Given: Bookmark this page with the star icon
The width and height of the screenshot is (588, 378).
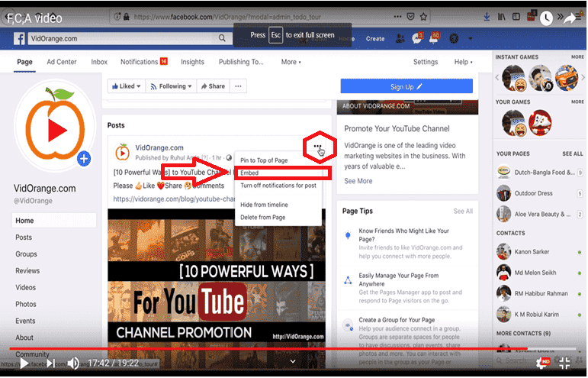Looking at the screenshot, I should click(423, 17).
